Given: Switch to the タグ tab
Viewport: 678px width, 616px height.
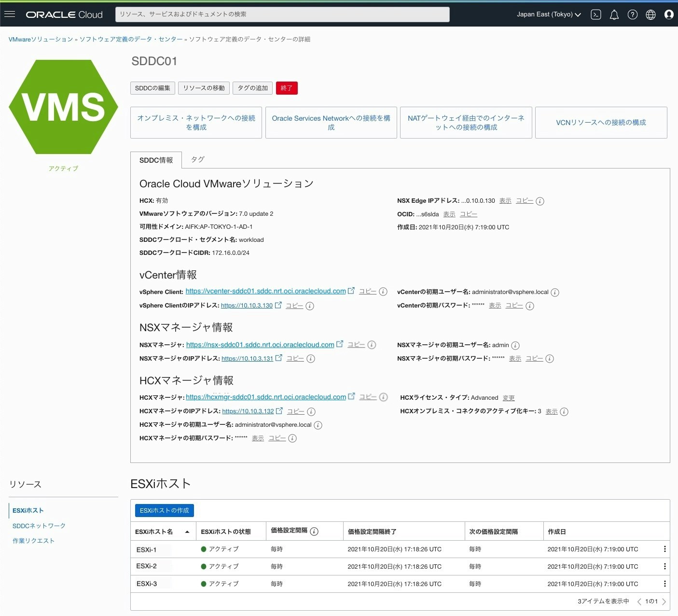Looking at the screenshot, I should click(198, 159).
